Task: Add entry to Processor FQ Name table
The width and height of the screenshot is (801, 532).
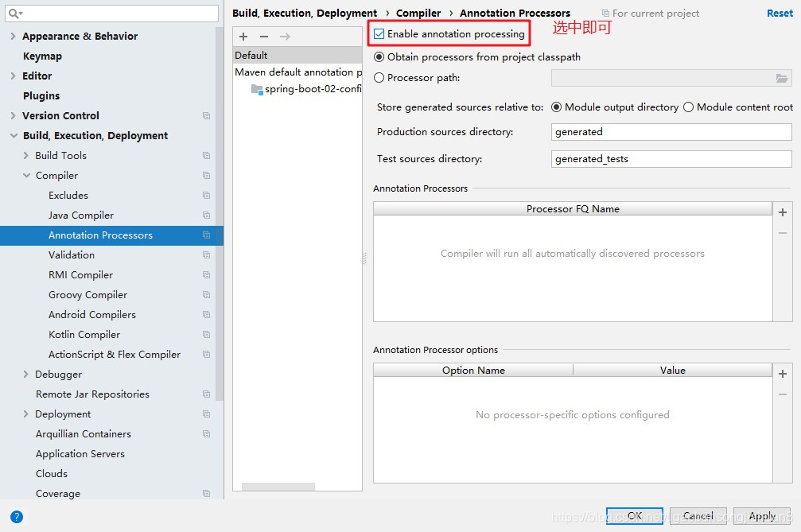Action: 782,212
